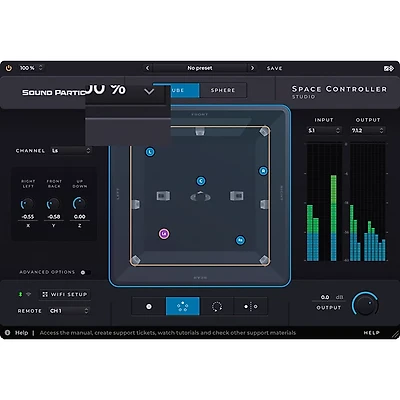Open the OUTPUT format 7.1.2 dropdown
Screen dimensions: 400x400
point(368,130)
